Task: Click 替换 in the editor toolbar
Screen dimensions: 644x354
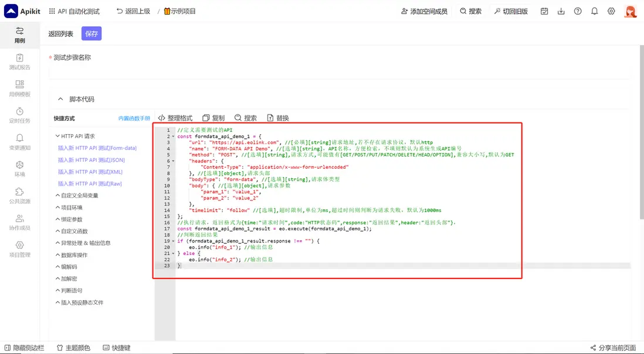Action: point(278,118)
